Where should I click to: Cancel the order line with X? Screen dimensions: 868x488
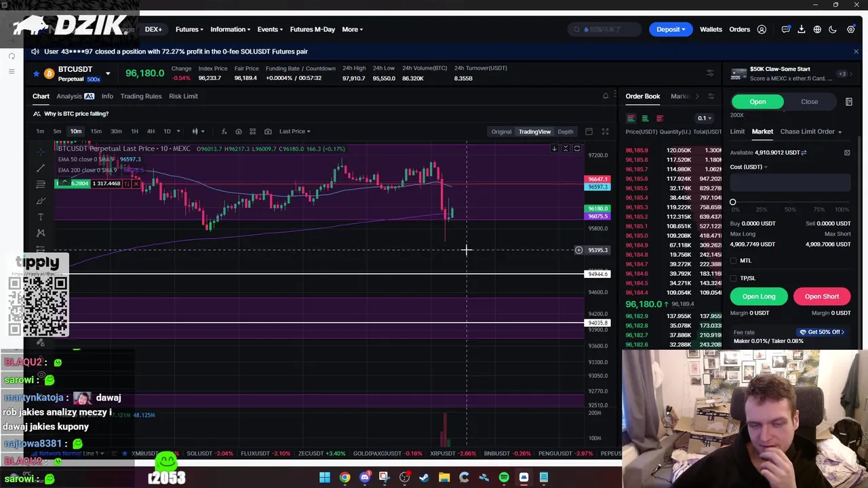point(136,184)
